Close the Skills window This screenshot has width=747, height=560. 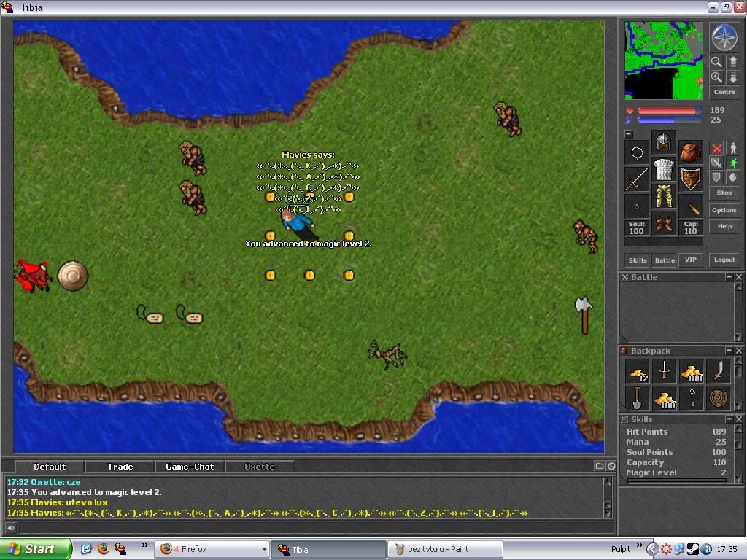[738, 419]
